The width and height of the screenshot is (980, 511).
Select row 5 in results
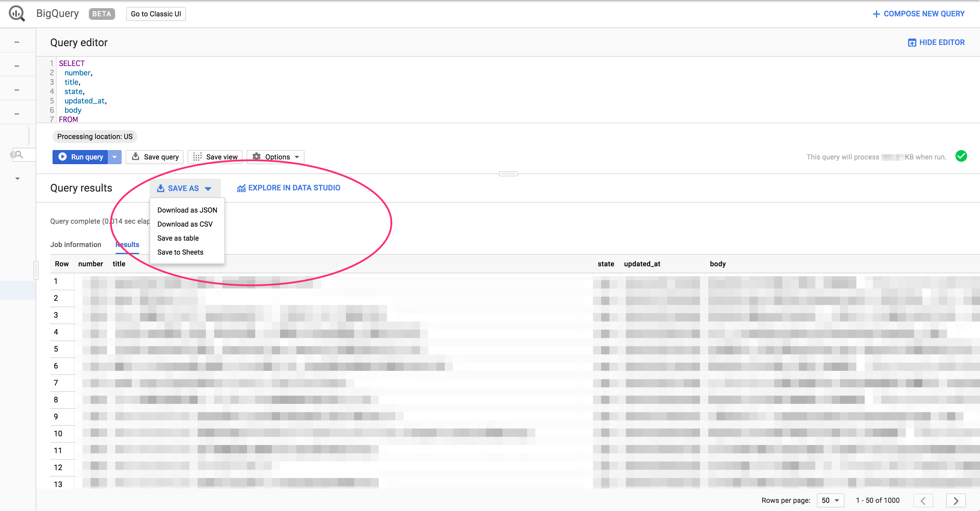coord(56,349)
